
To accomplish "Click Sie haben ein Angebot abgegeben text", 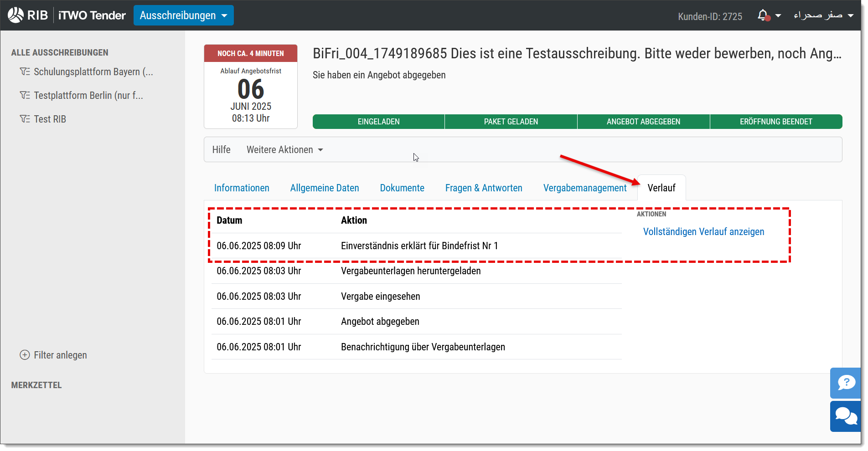I will pos(379,75).
